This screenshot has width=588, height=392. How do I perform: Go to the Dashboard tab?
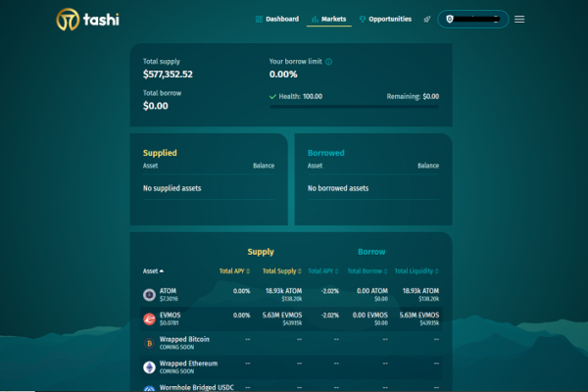[276, 19]
